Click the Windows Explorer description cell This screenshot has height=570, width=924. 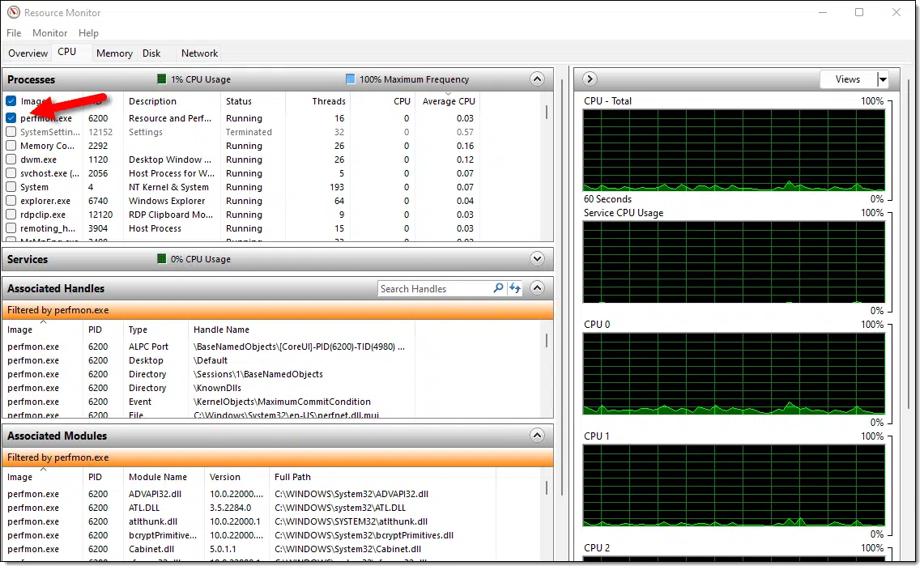[167, 201]
